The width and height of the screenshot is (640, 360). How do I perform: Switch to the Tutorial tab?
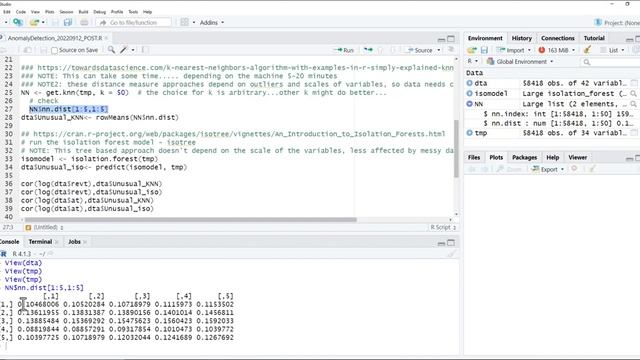click(x=594, y=38)
